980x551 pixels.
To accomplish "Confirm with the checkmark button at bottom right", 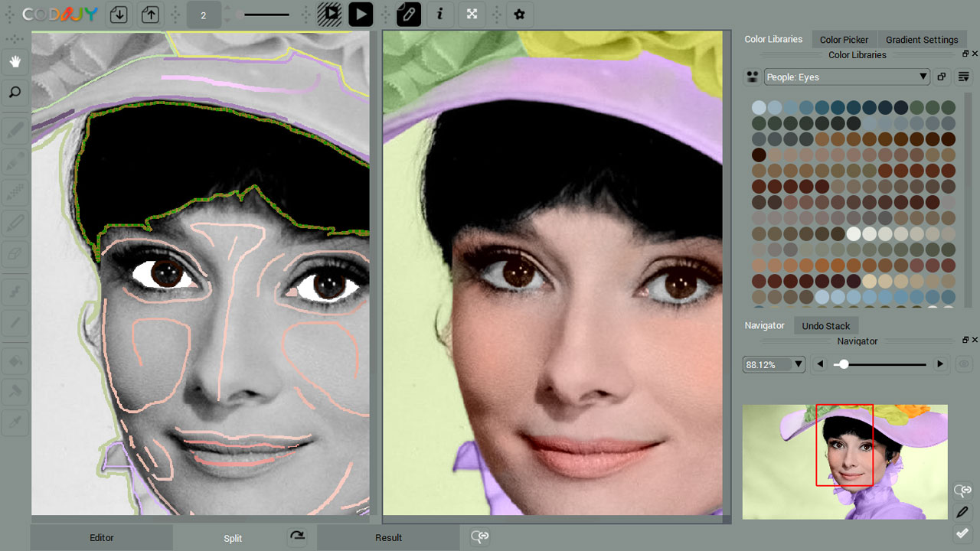I will [962, 533].
